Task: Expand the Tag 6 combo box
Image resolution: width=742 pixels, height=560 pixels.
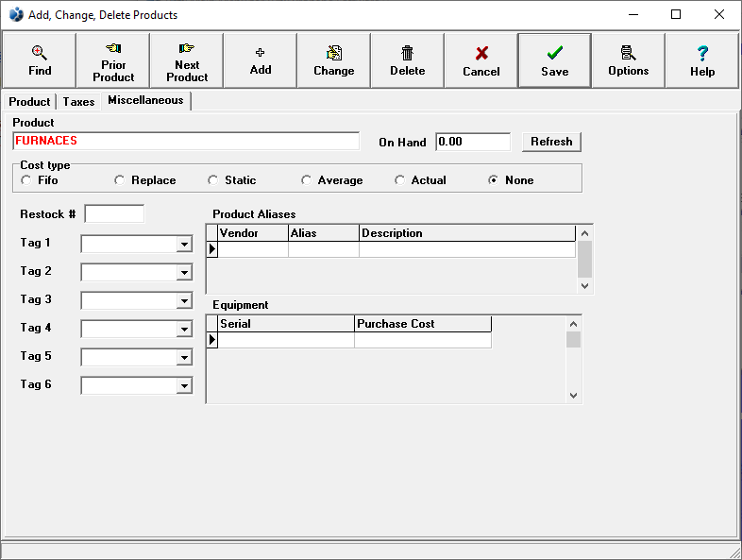Action: click(184, 386)
